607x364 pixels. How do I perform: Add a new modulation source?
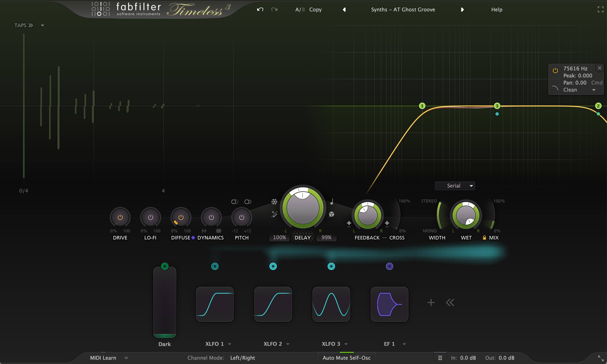tap(431, 302)
